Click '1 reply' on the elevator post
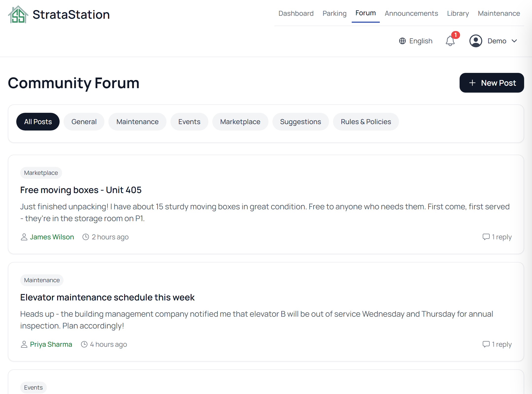Viewport: 532px width, 394px height. point(502,344)
